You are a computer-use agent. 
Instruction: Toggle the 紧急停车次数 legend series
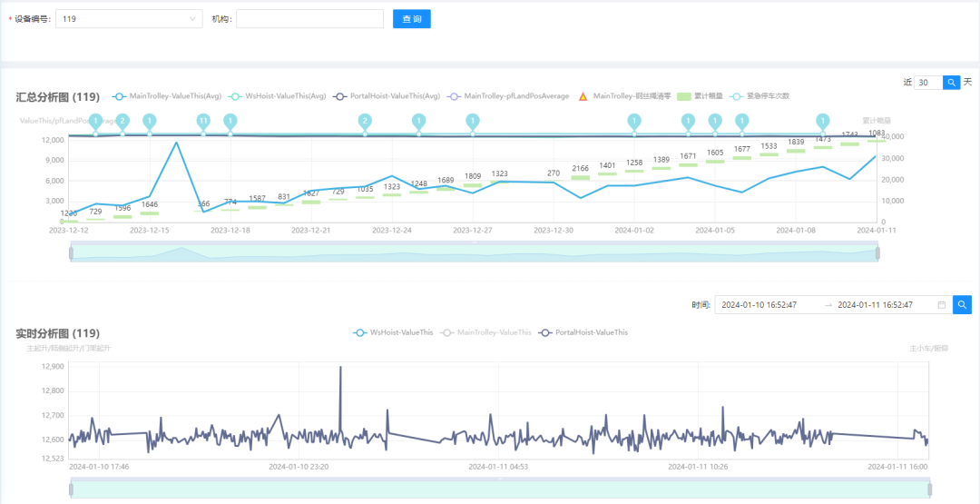(x=759, y=96)
